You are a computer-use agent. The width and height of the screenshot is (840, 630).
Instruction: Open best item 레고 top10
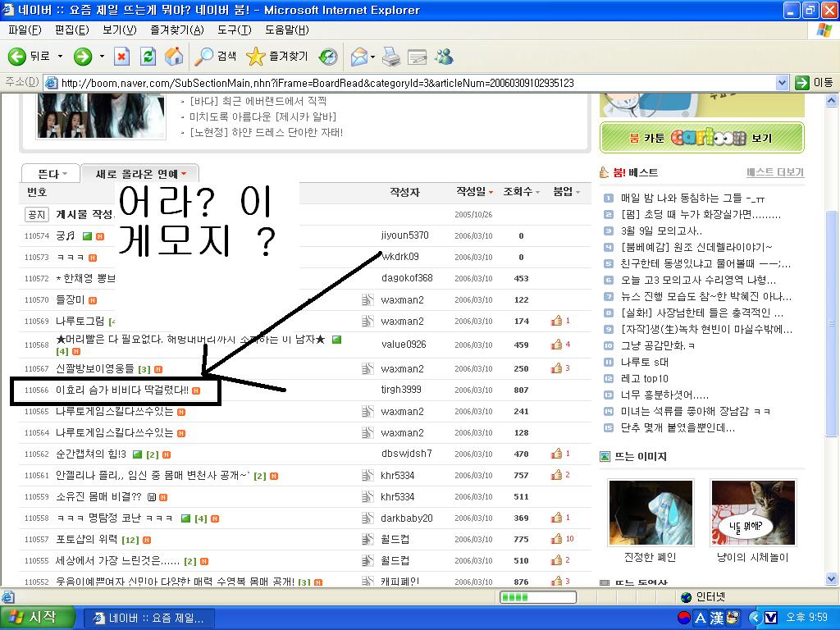pyautogui.click(x=645, y=379)
